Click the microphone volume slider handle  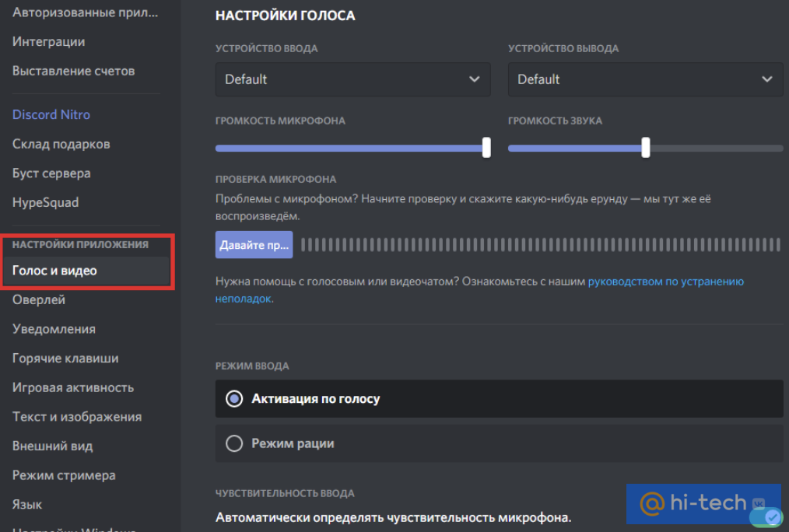pyautogui.click(x=486, y=148)
